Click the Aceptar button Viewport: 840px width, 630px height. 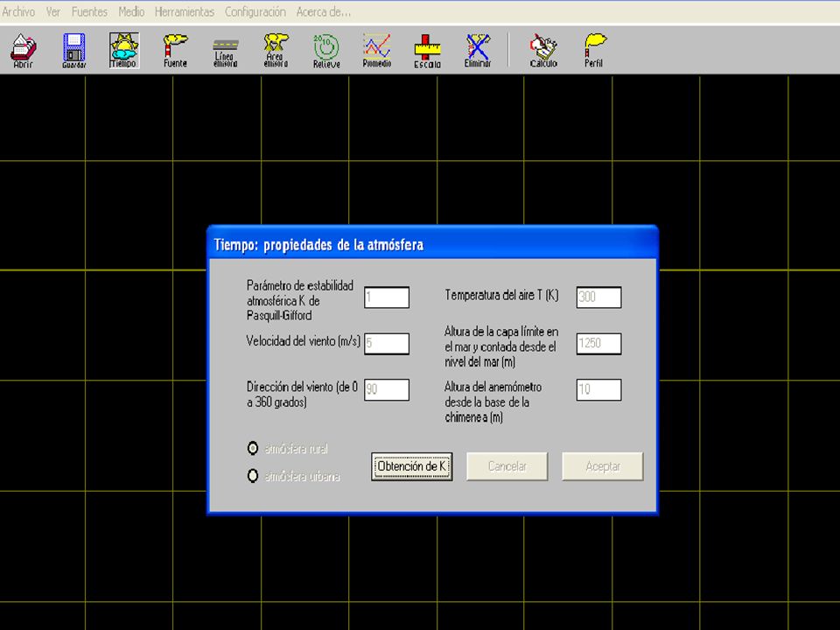coord(603,466)
